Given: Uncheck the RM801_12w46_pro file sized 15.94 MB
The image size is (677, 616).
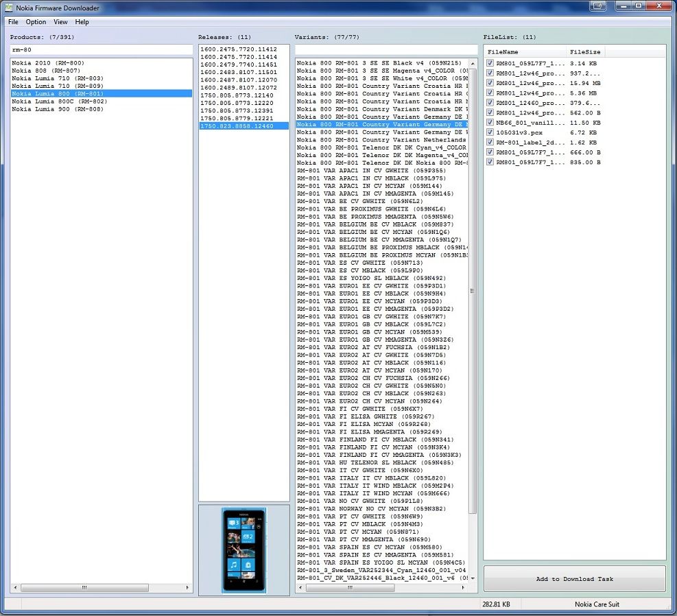Looking at the screenshot, I should 490,83.
